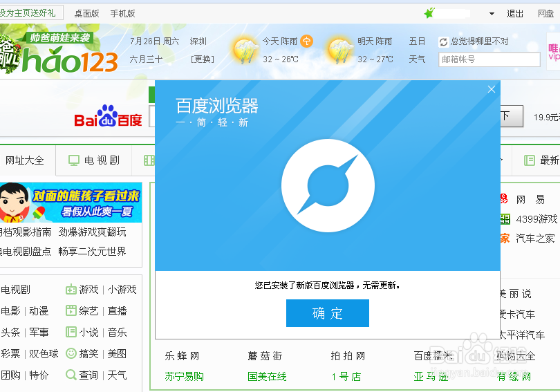
Task: Open the 军事 link
Action: [39, 333]
